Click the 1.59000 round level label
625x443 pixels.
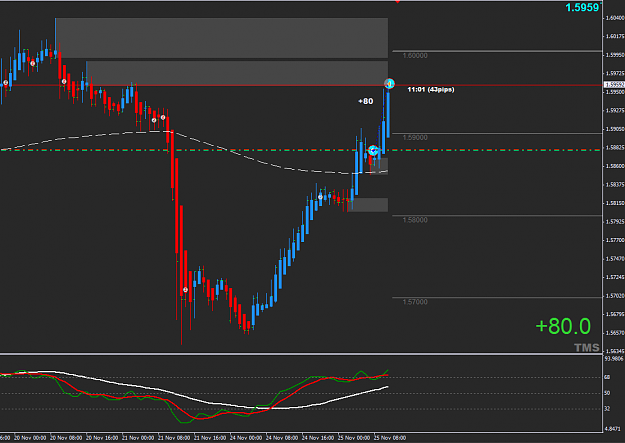415,138
